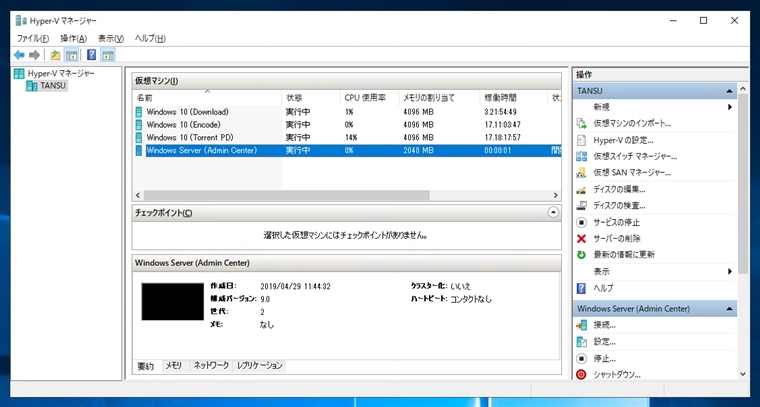The image size is (760, 407).
Task: Collapse the TANSU actions group
Action: click(x=729, y=91)
